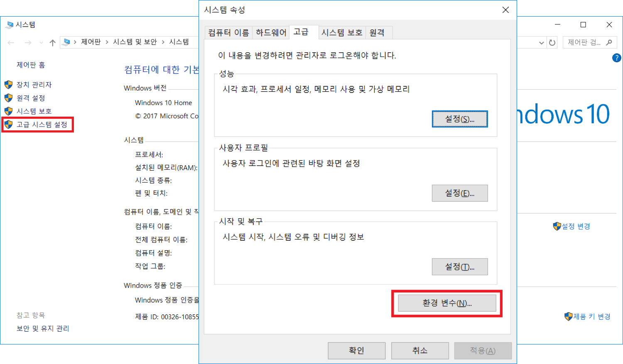Click 설치된 메모리(RAM): label
This screenshot has width=623, height=364.
pos(166,168)
